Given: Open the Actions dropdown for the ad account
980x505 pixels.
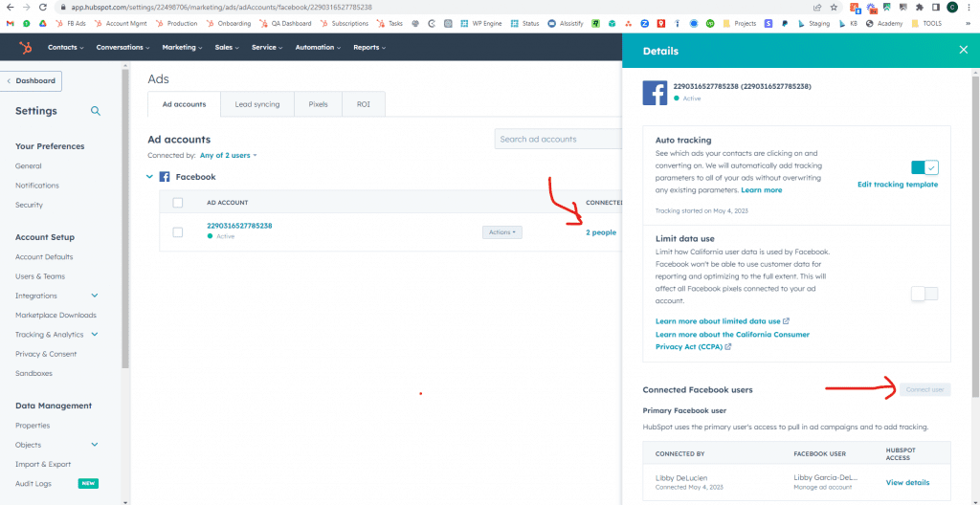Looking at the screenshot, I should pos(501,231).
